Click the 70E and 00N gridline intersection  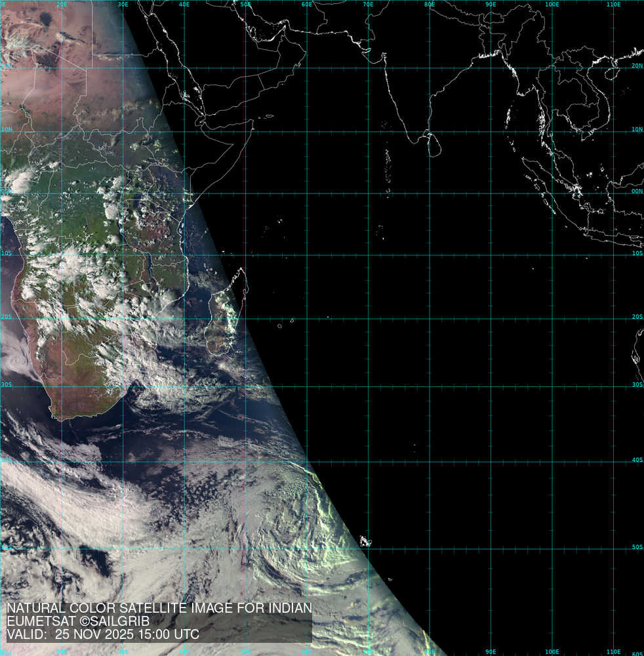pyautogui.click(x=368, y=192)
